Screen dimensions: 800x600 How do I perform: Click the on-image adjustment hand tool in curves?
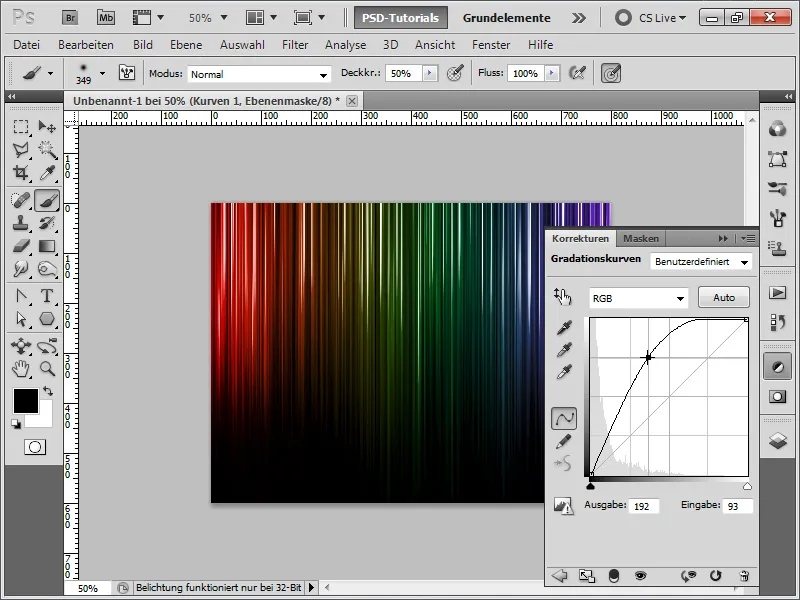click(x=562, y=296)
